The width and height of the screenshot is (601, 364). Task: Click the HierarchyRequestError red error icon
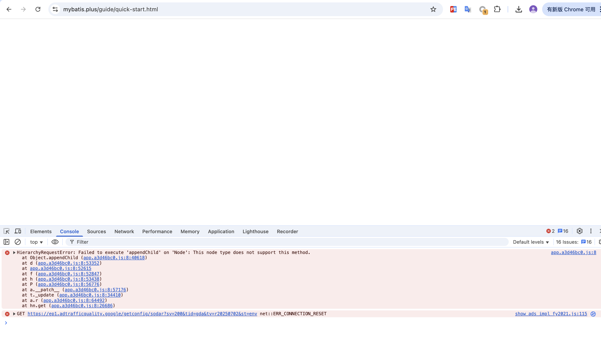click(7, 253)
